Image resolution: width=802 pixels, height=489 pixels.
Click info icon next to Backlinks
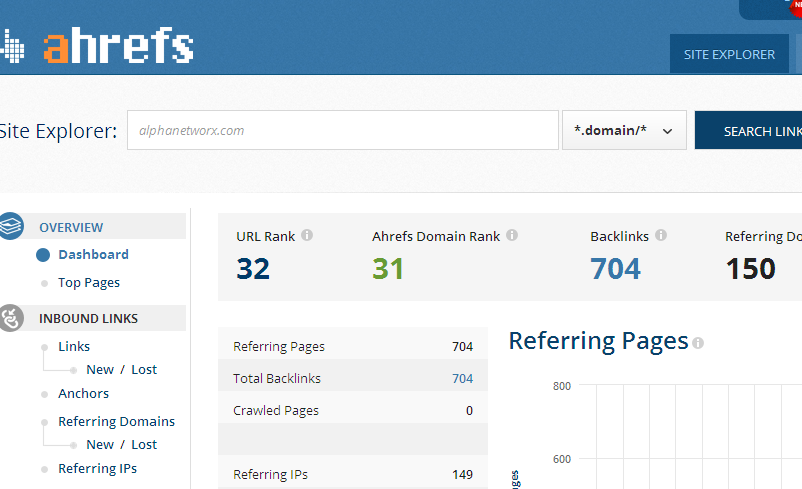coord(661,235)
